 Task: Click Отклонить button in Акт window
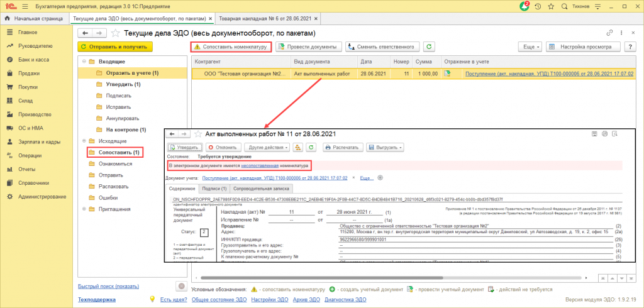(223, 147)
